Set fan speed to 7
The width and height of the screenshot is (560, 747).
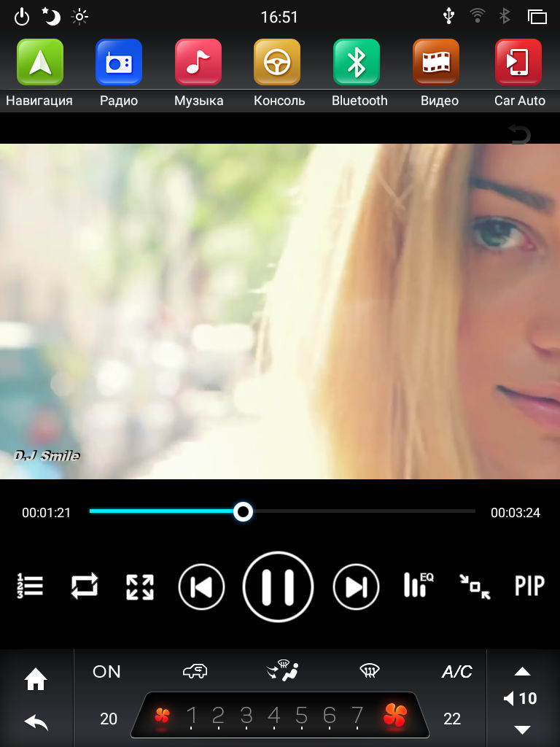[x=357, y=716]
